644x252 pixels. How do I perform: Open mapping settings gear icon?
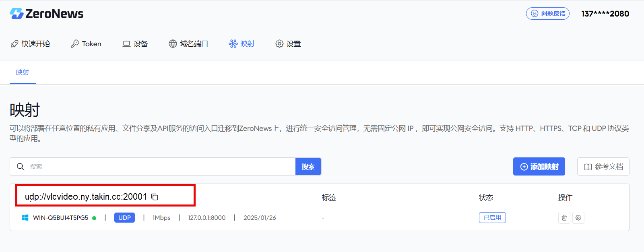(578, 218)
